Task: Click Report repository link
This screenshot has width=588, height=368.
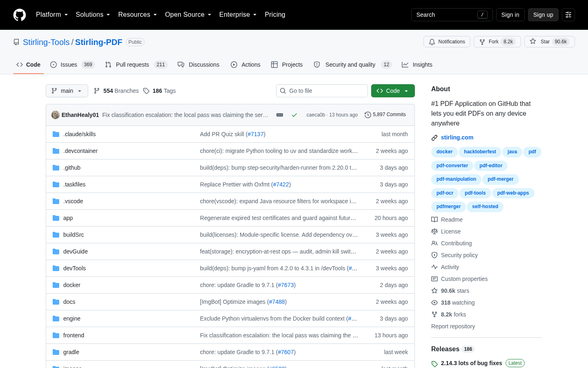Action: 453,326
